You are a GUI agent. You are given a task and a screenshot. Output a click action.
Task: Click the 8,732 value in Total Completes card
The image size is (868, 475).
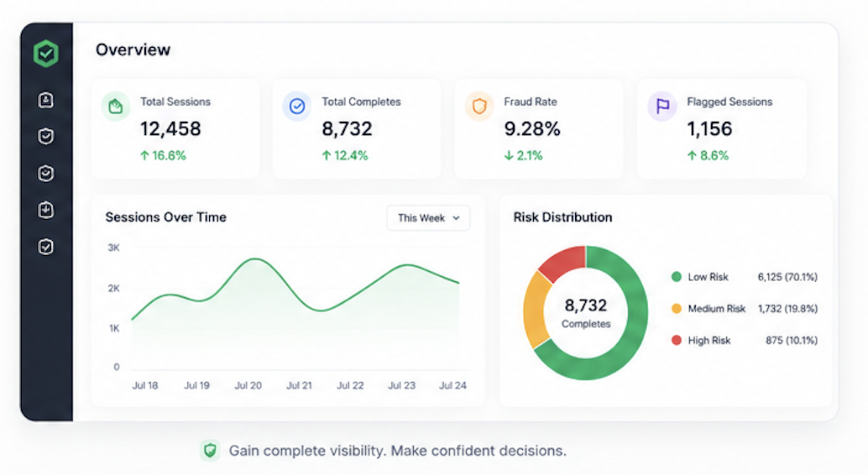point(347,128)
